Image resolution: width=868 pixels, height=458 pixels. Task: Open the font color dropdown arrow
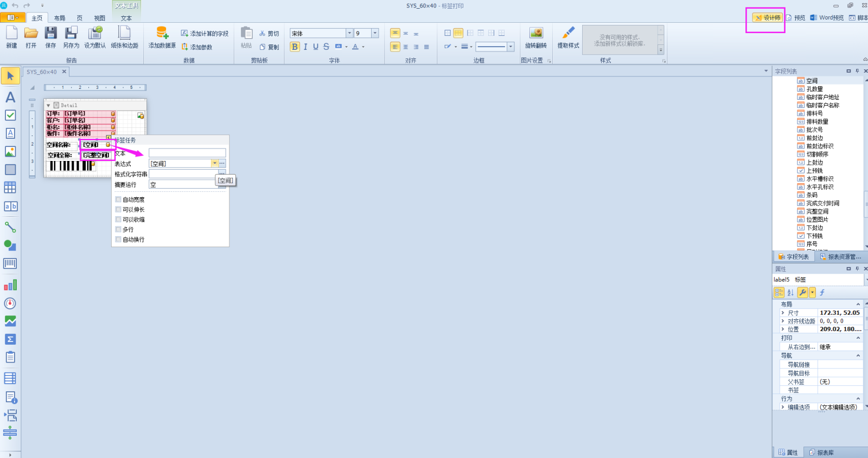(x=363, y=47)
